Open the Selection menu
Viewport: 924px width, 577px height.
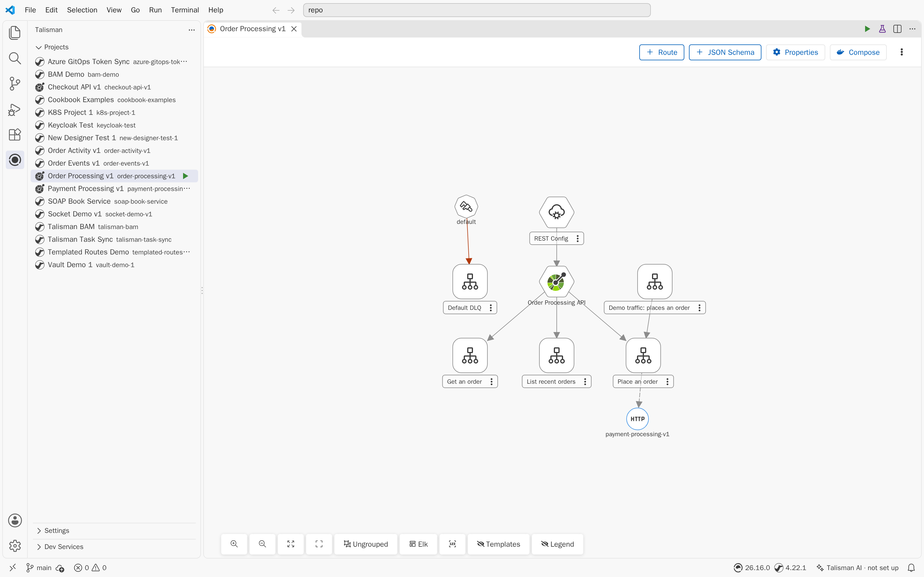click(x=82, y=10)
